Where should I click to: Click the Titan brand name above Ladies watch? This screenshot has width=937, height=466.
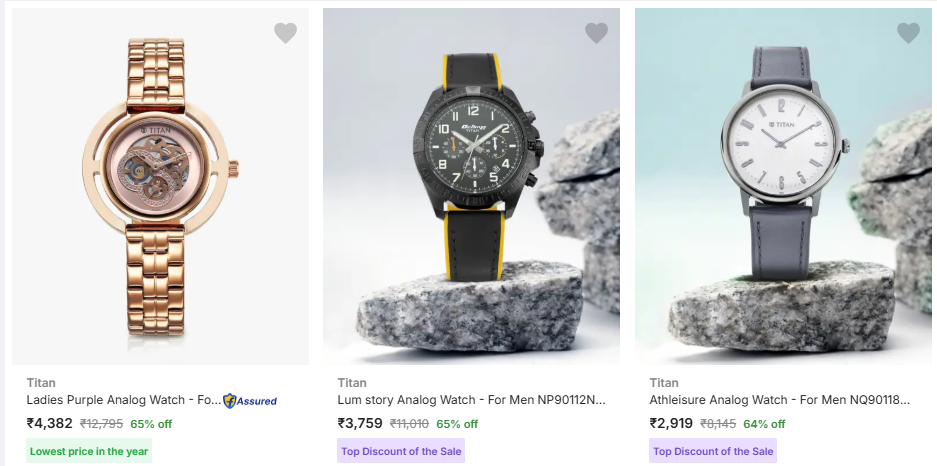coord(41,382)
